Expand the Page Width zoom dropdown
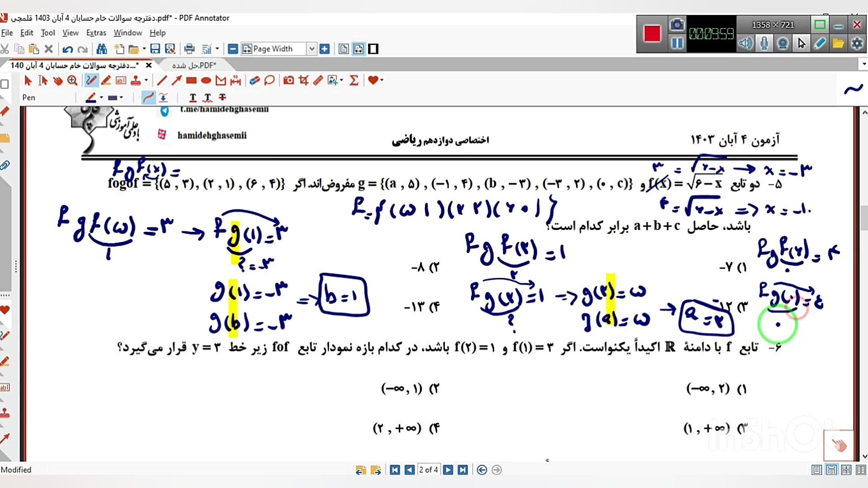Screen dimensions: 868x488 (x=311, y=49)
